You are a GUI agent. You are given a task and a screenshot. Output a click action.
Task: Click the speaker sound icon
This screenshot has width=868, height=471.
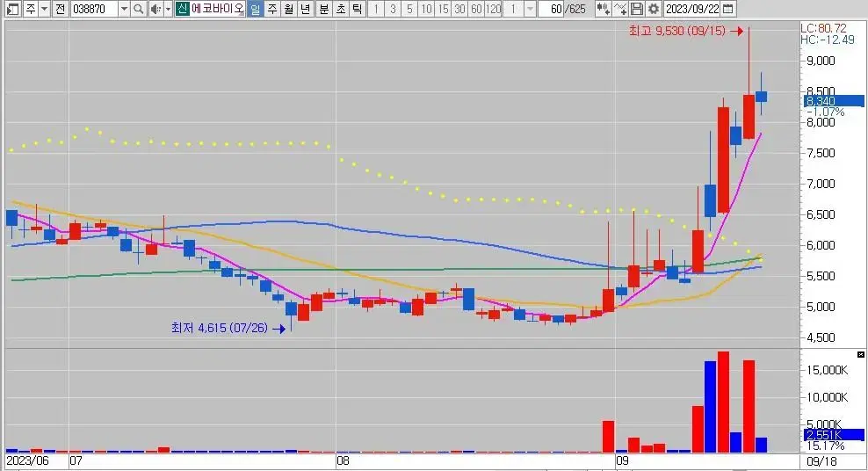(x=156, y=9)
